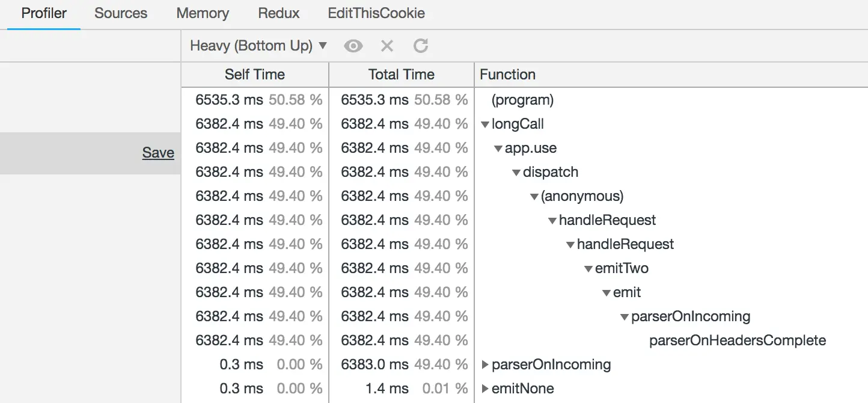This screenshot has height=403, width=868.
Task: Select the parserOnHeadersComplete row
Action: pos(738,340)
